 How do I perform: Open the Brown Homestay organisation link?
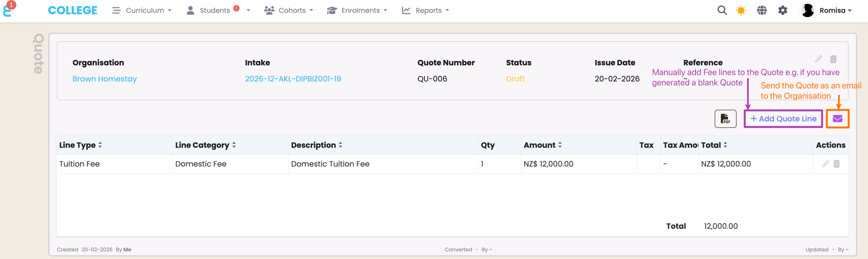(104, 79)
